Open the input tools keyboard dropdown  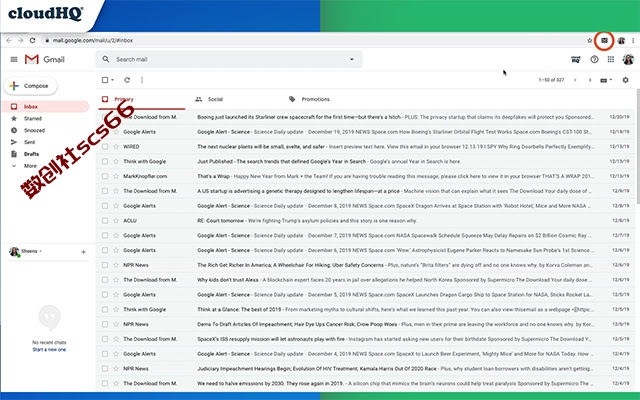click(x=606, y=80)
